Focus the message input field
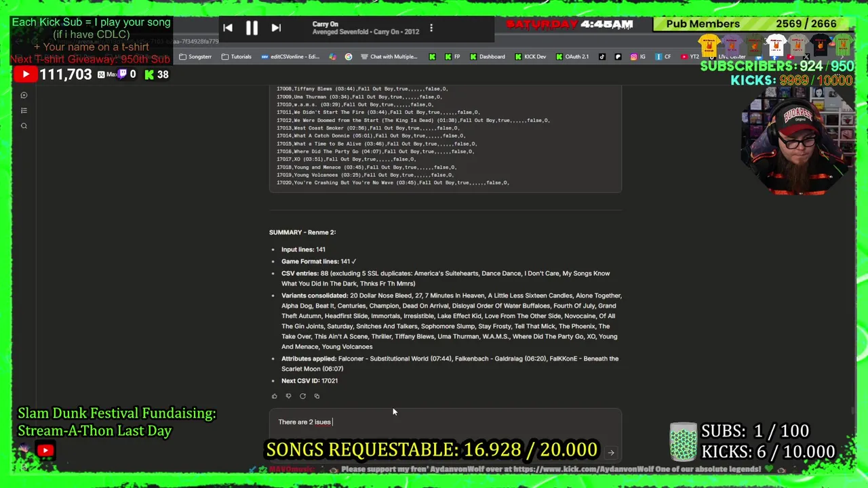This screenshot has width=868, height=488. [x=445, y=422]
